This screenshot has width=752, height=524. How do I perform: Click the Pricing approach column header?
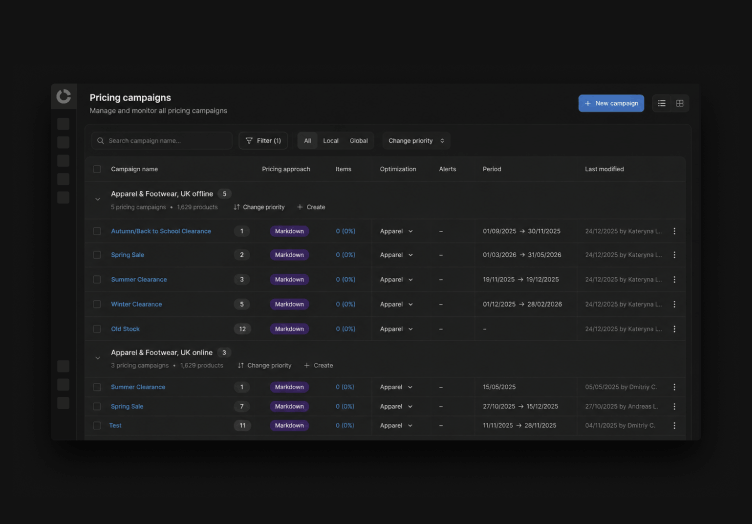[x=286, y=169]
